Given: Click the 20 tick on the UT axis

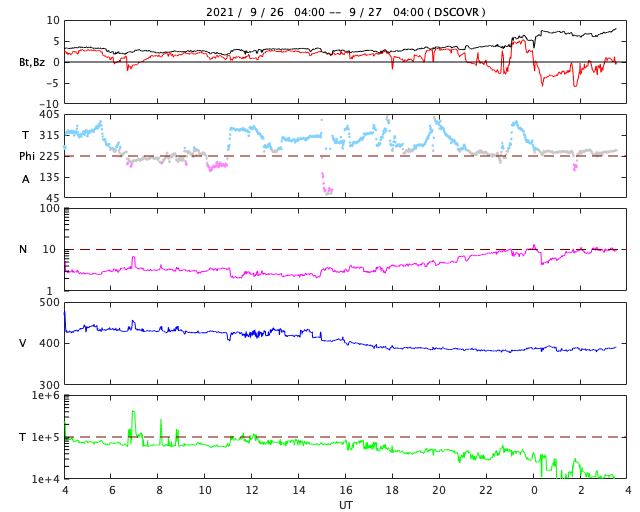Looking at the screenshot, I should point(439,490).
